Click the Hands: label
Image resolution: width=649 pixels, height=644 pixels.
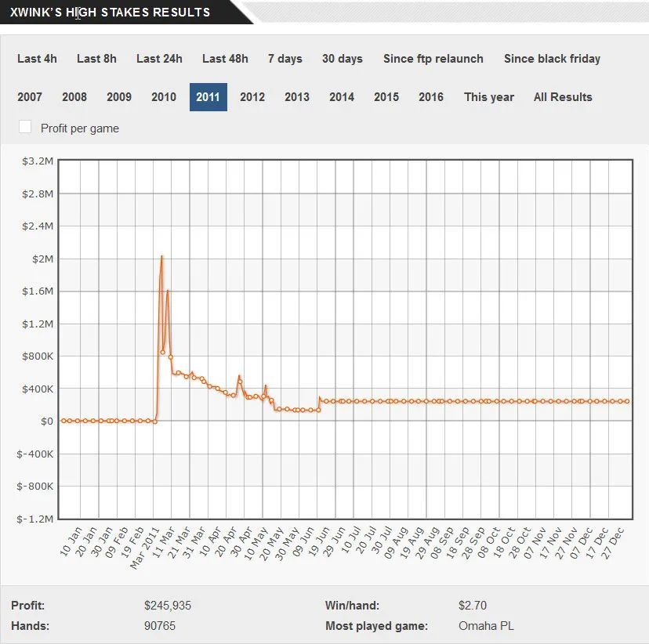(x=31, y=625)
